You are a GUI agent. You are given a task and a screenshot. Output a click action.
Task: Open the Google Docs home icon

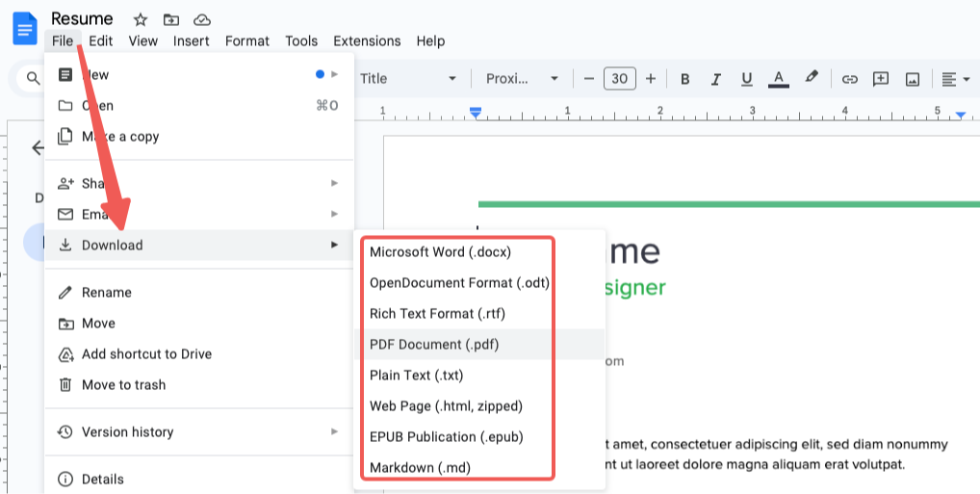click(25, 28)
